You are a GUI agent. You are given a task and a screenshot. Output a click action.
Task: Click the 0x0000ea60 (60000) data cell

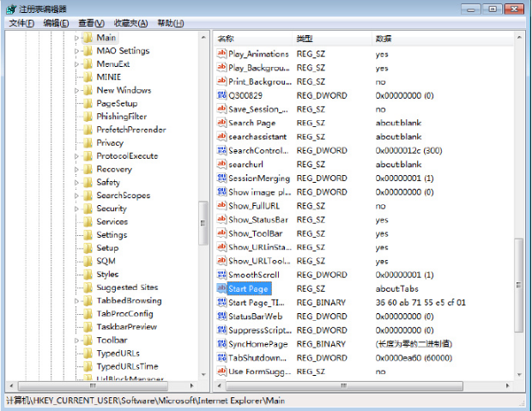click(414, 358)
